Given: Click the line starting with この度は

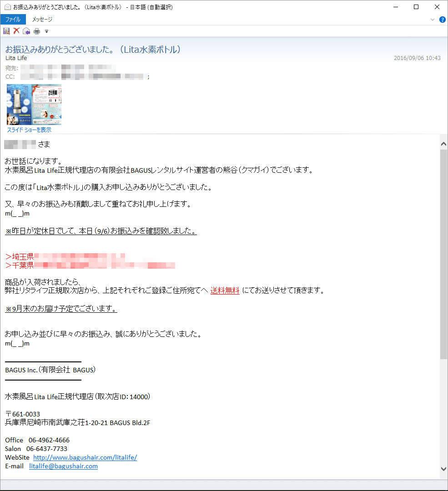Looking at the screenshot, I should click(109, 187).
